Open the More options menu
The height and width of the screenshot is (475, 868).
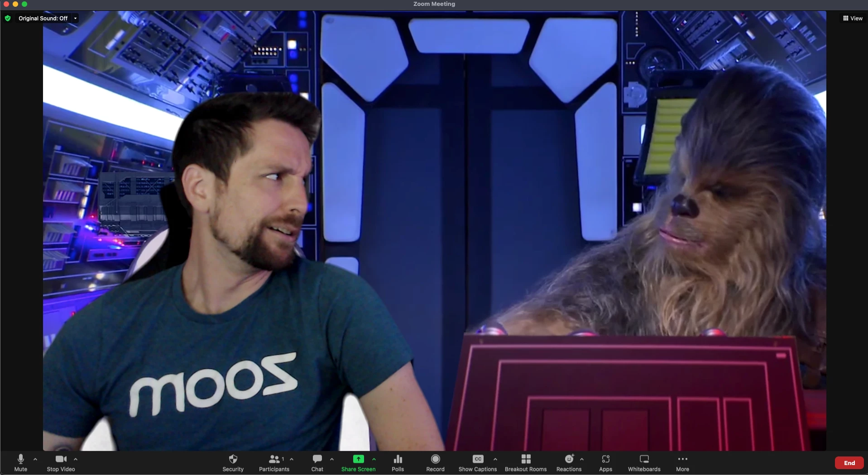[x=682, y=463]
